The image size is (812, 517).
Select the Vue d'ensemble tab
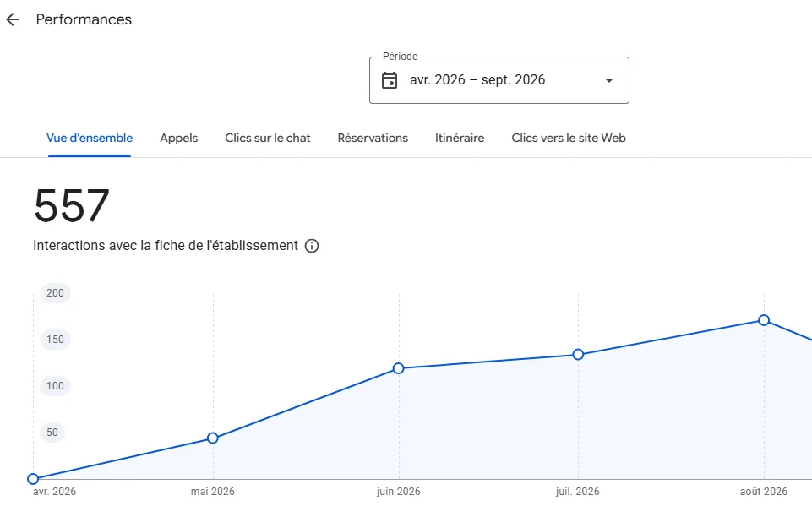coord(90,139)
